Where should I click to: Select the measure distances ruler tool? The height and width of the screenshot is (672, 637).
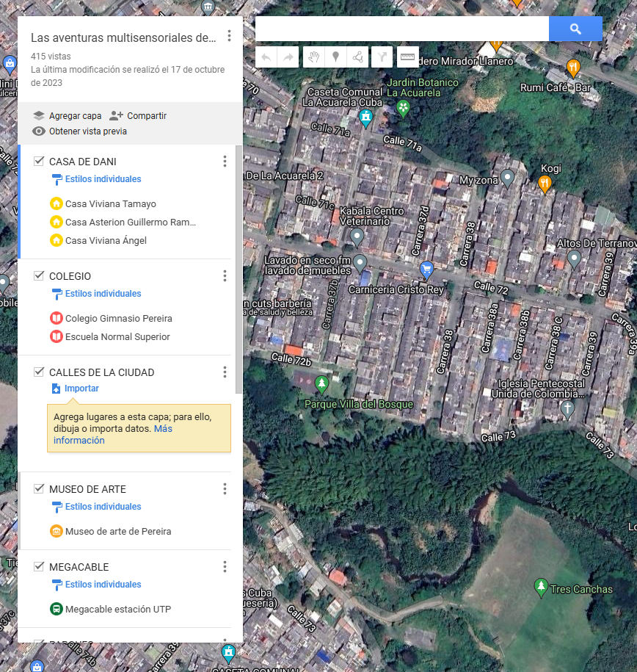[407, 57]
